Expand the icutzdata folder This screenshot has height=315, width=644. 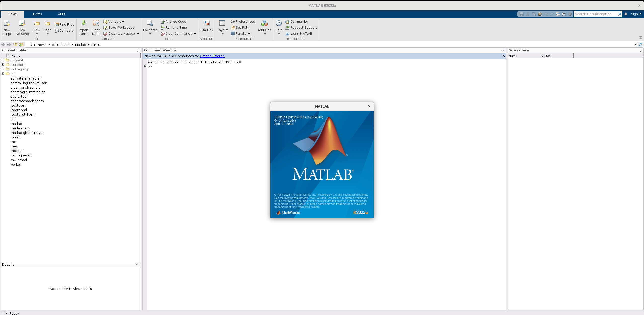(3, 65)
